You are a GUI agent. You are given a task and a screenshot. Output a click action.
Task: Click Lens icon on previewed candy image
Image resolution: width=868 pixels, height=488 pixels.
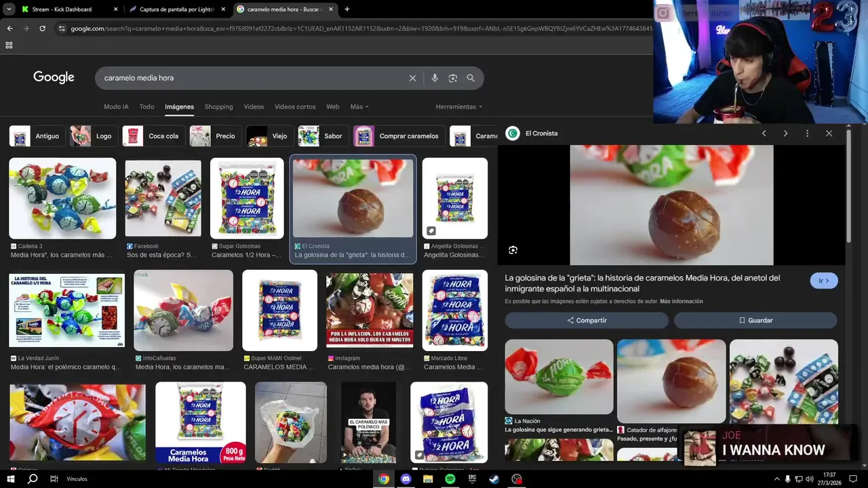click(x=513, y=250)
